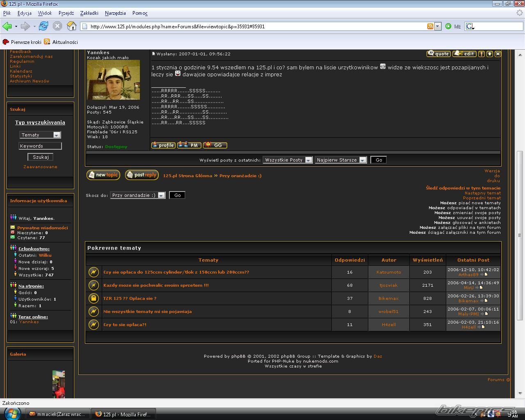The image size is (525, 420).
Task: Click the GG messenger button
Action: pos(215,145)
